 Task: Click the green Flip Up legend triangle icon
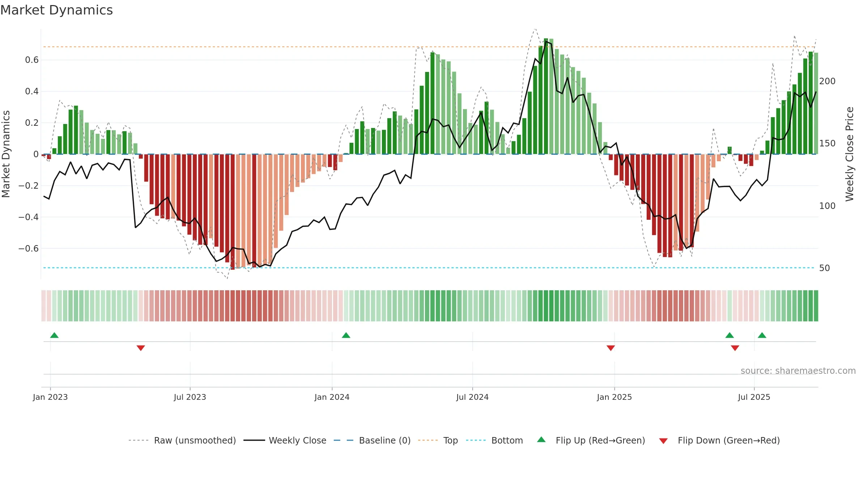click(541, 440)
